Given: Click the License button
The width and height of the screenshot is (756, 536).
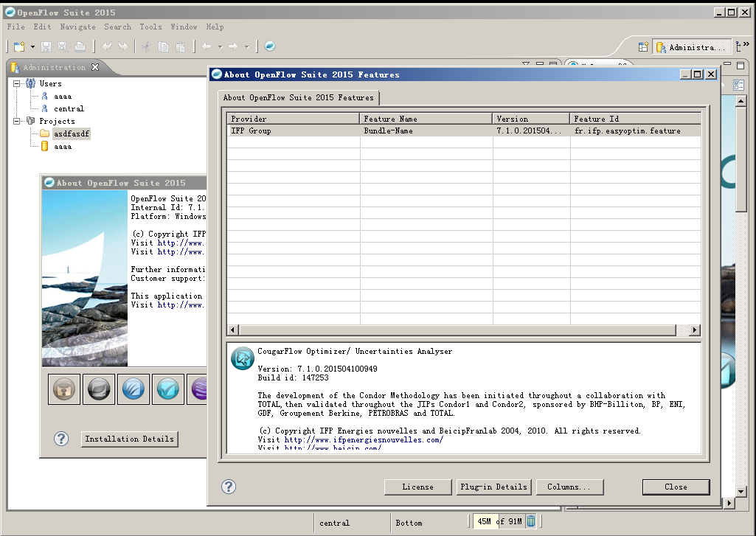Looking at the screenshot, I should 418,487.
